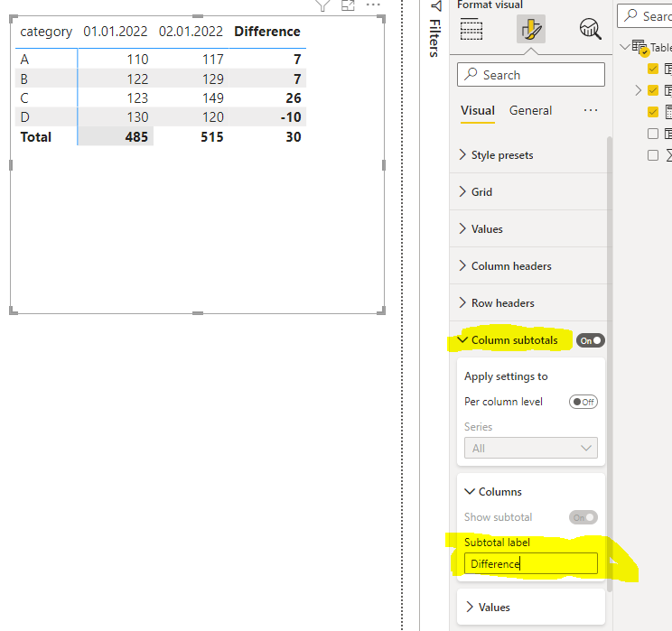The height and width of the screenshot is (631, 672).
Task: Click the total value 515
Action: pos(211,136)
